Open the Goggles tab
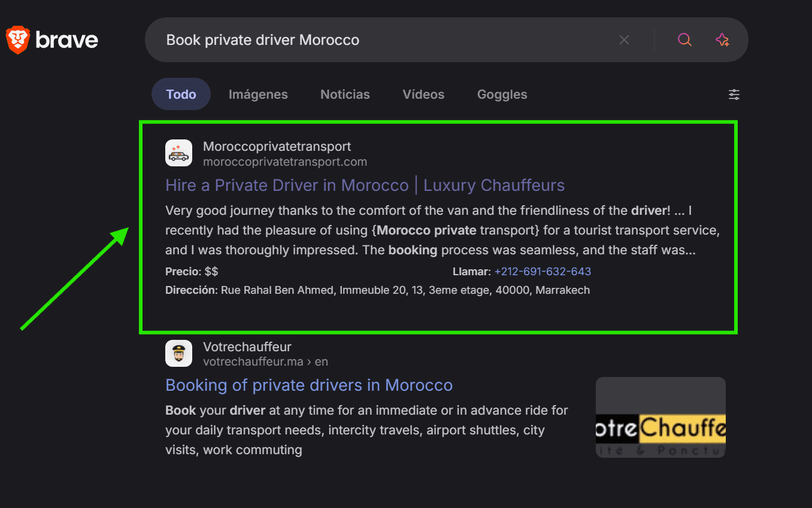The width and height of the screenshot is (812, 508). click(502, 95)
